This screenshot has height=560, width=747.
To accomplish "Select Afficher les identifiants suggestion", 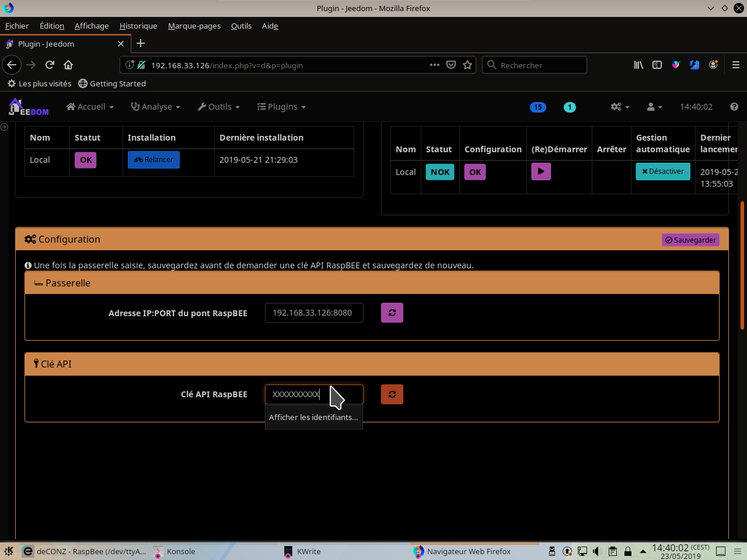I will click(314, 417).
